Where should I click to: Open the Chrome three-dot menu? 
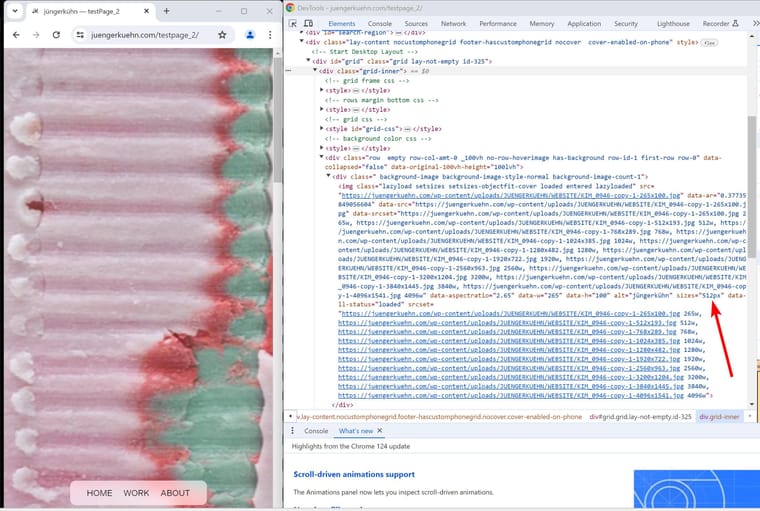click(268, 35)
